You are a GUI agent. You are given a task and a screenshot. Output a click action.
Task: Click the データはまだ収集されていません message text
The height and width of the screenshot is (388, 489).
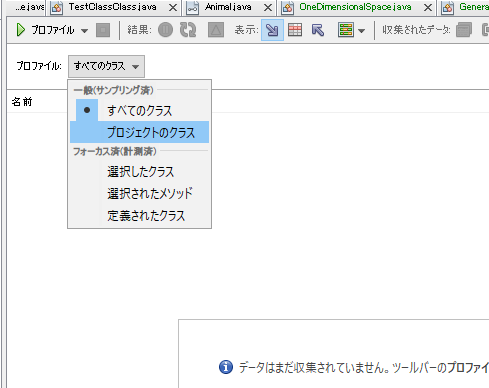(x=313, y=367)
